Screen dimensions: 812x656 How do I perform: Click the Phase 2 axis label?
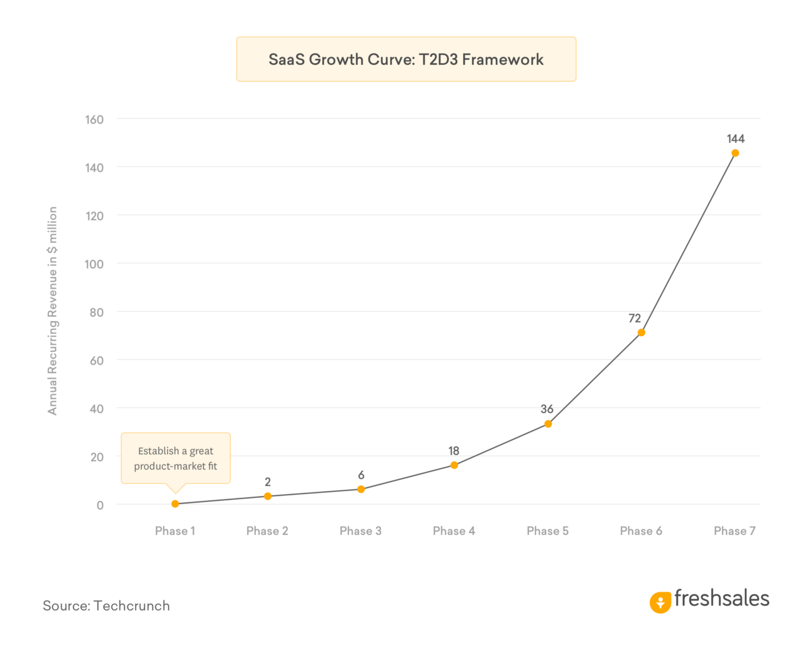tap(267, 531)
